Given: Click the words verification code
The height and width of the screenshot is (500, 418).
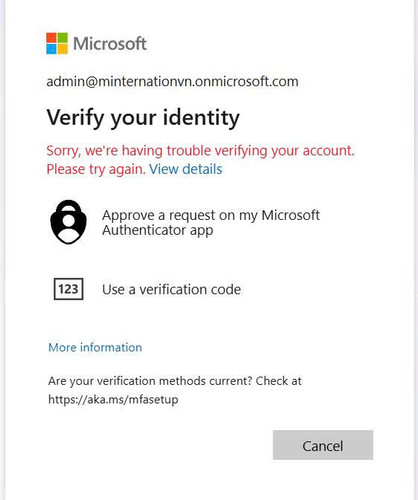Looking at the screenshot, I should [190, 289].
